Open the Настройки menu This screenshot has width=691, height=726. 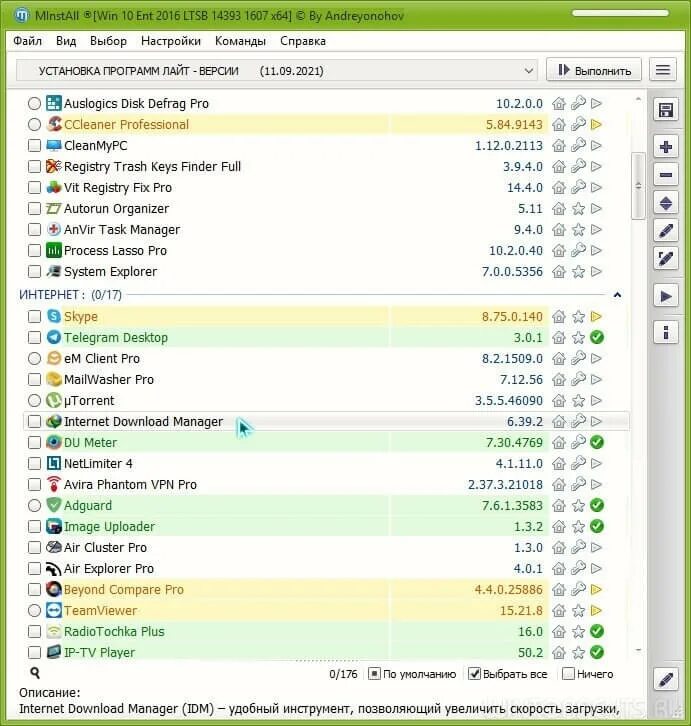pyautogui.click(x=171, y=41)
